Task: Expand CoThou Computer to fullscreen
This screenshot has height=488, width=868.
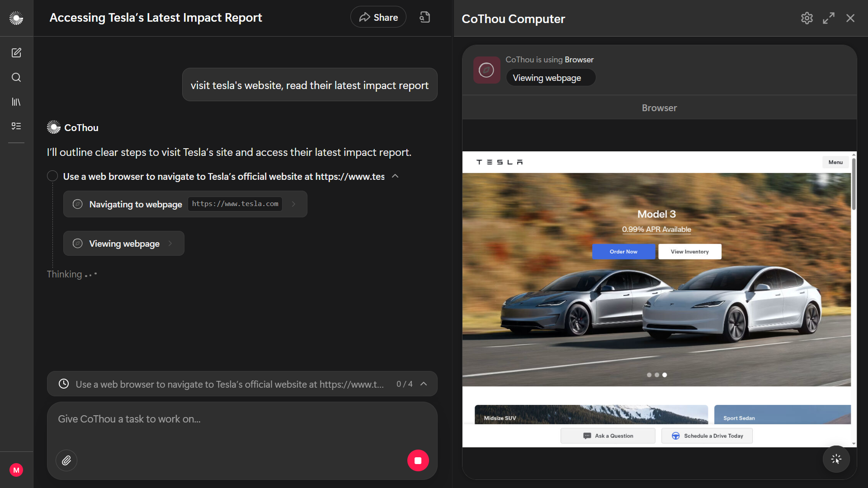Action: [829, 18]
